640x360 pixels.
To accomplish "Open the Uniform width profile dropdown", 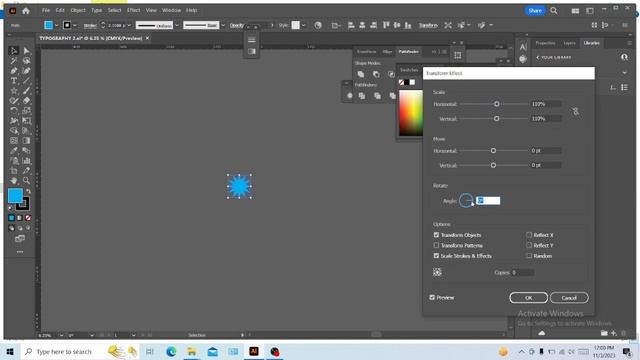I will tap(177, 25).
